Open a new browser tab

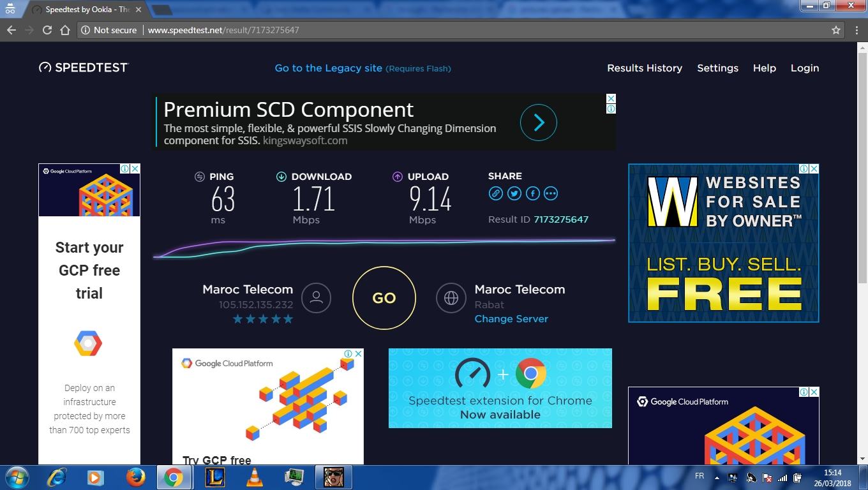[162, 10]
